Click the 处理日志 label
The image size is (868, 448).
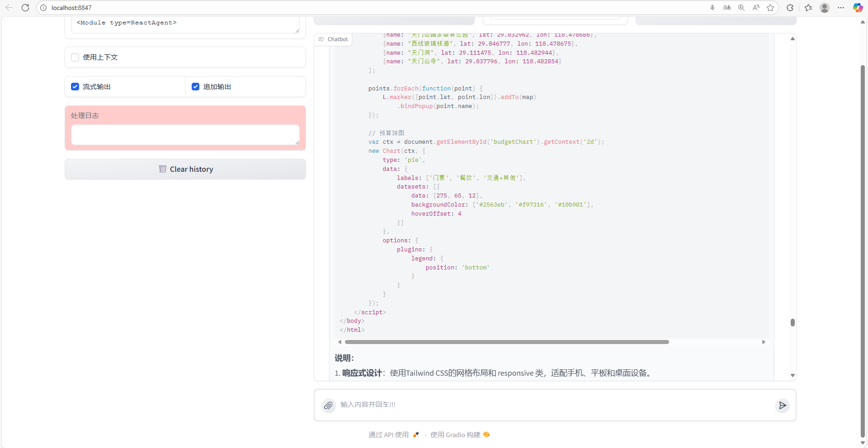pyautogui.click(x=85, y=116)
